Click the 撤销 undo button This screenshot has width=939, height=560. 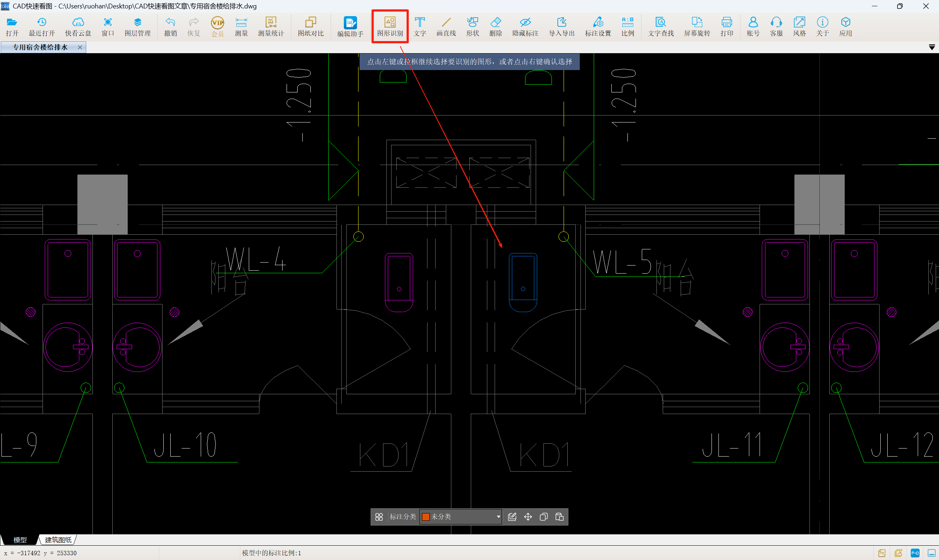click(170, 26)
